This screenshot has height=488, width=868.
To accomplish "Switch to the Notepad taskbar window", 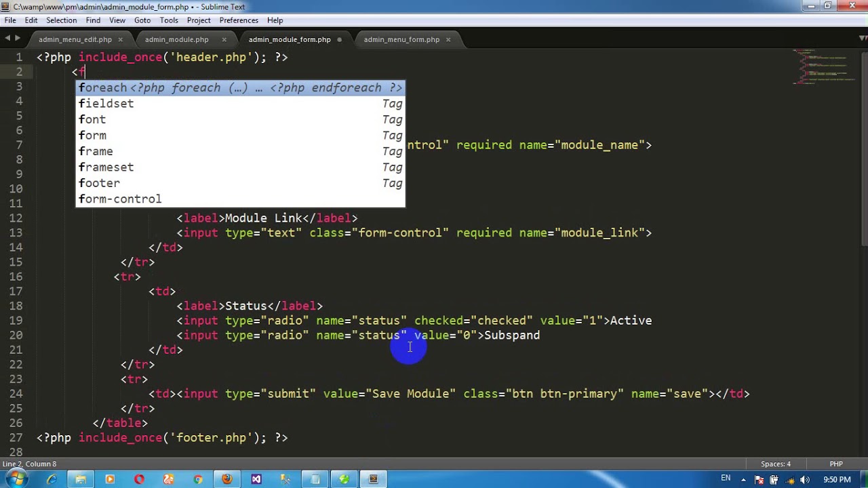I will 315,479.
